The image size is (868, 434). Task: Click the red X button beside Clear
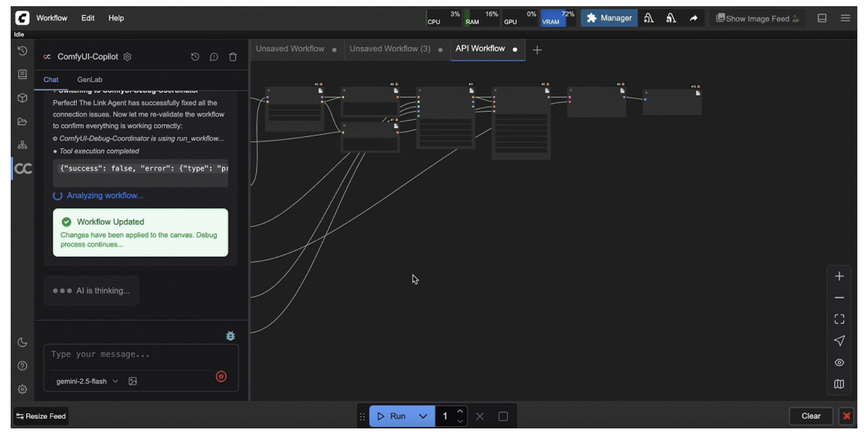[x=847, y=416]
